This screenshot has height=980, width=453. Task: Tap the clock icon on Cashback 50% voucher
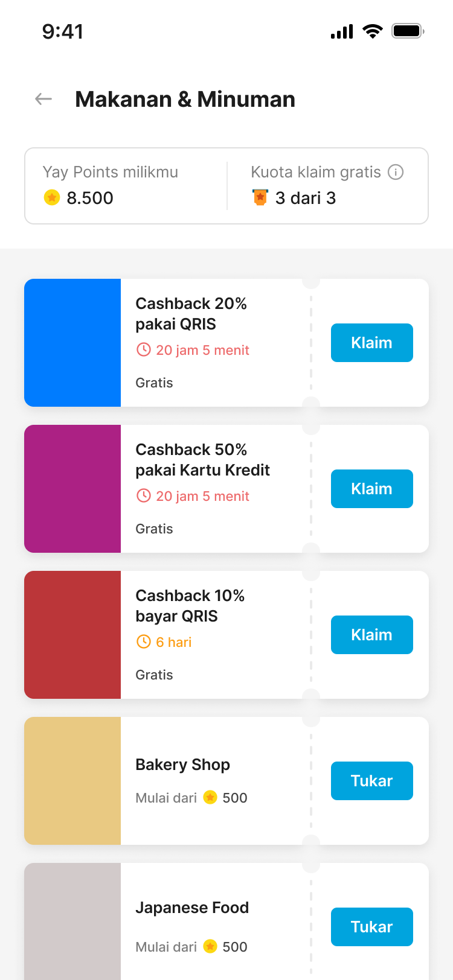click(x=143, y=495)
